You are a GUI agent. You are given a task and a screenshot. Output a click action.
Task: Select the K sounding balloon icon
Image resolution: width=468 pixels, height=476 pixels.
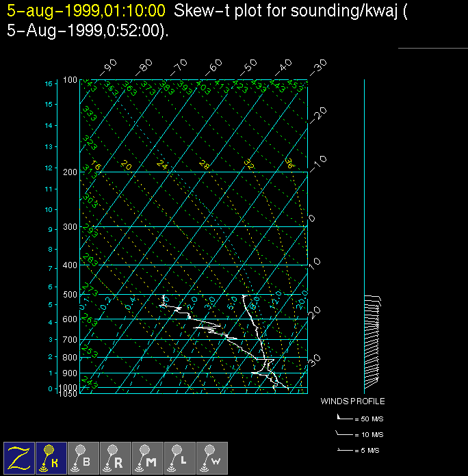click(x=51, y=458)
